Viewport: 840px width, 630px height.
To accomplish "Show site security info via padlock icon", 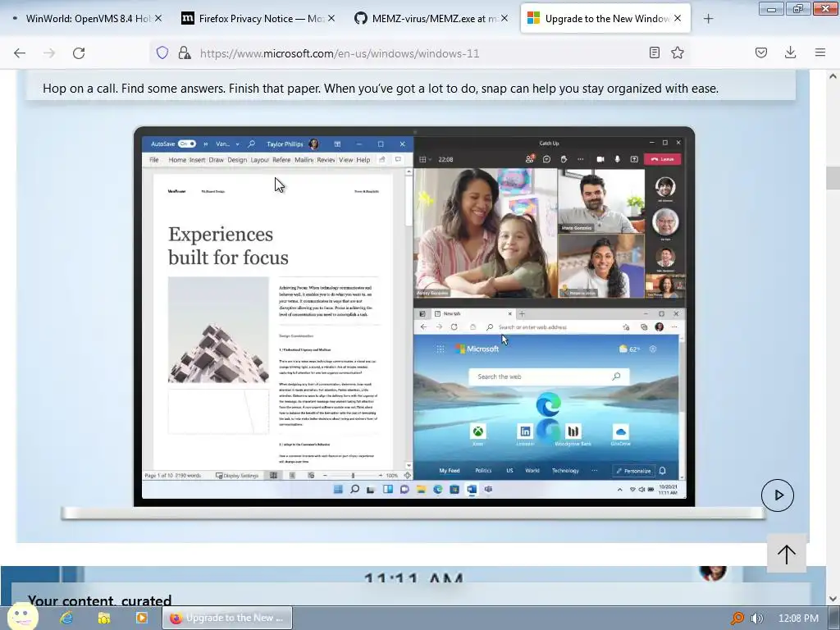I will [185, 52].
